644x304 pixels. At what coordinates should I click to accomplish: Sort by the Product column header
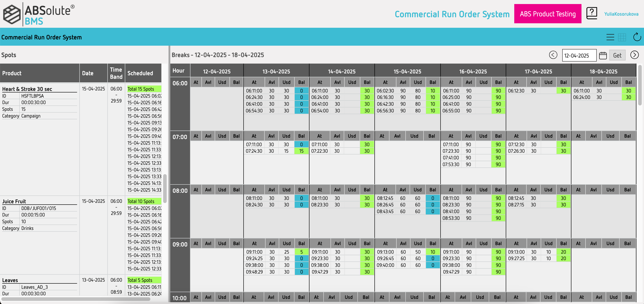tap(39, 73)
